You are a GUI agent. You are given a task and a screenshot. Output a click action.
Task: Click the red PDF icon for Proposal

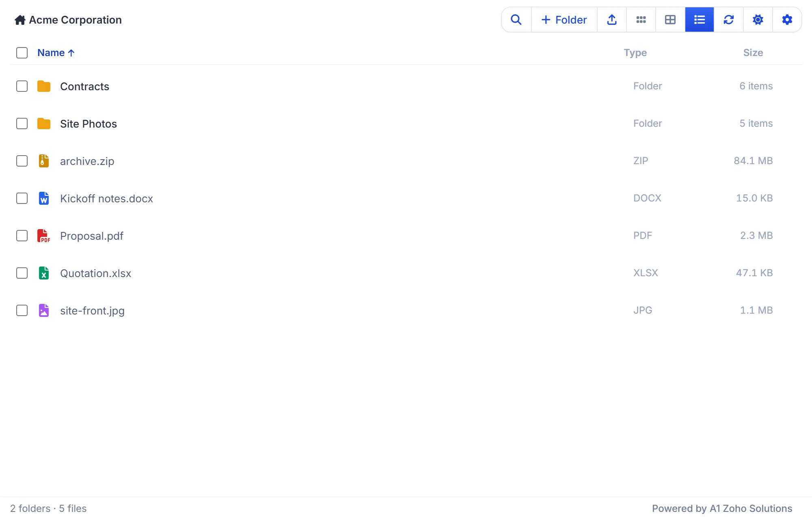click(44, 236)
